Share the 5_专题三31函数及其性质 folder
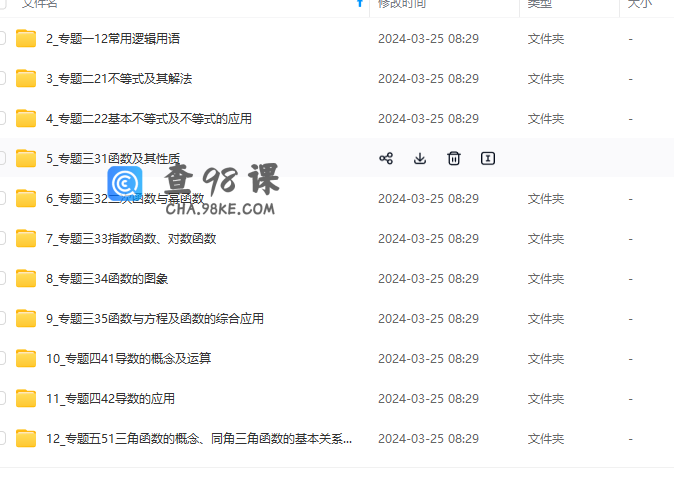 point(386,158)
